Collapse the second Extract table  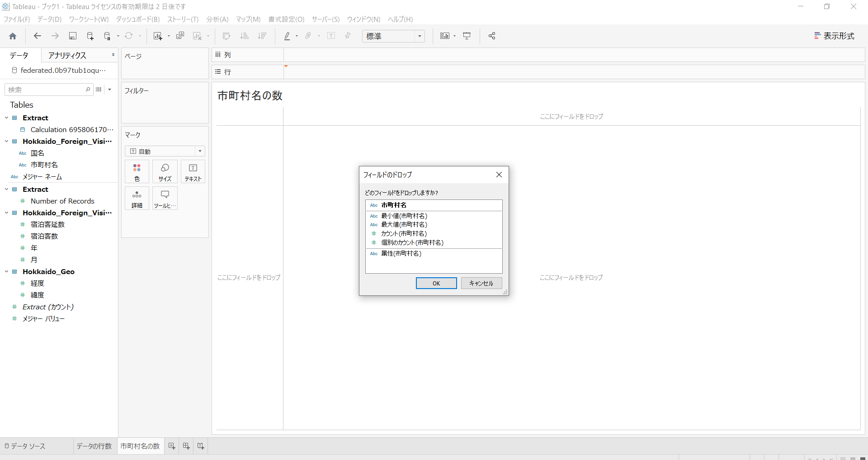(7, 189)
